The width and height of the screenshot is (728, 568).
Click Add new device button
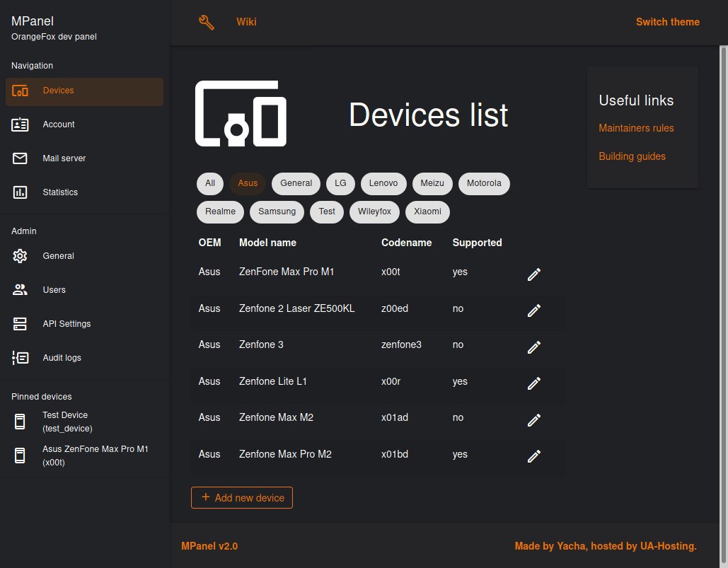(x=242, y=498)
